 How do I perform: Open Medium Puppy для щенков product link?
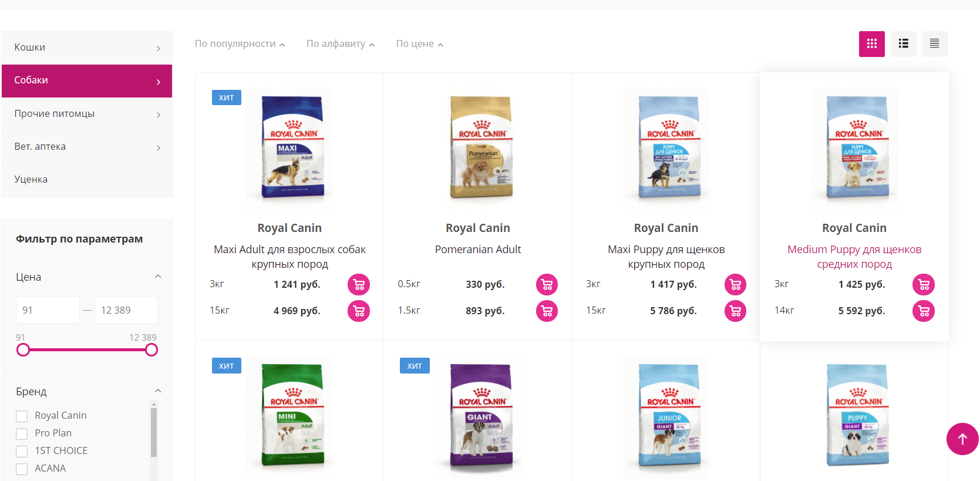point(854,257)
